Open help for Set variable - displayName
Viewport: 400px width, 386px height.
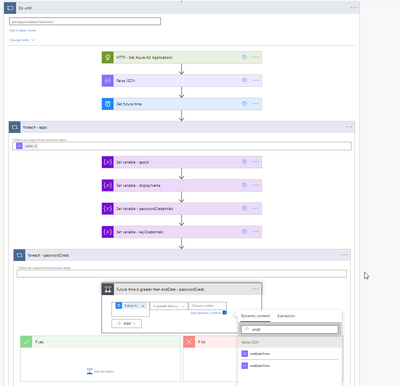click(244, 185)
